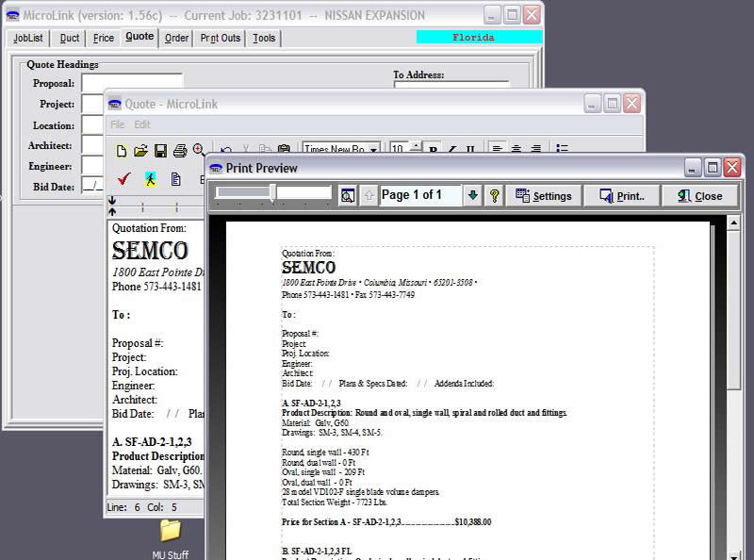Open the Edit menu in Quote window
The width and height of the screenshot is (754, 560).
(142, 124)
